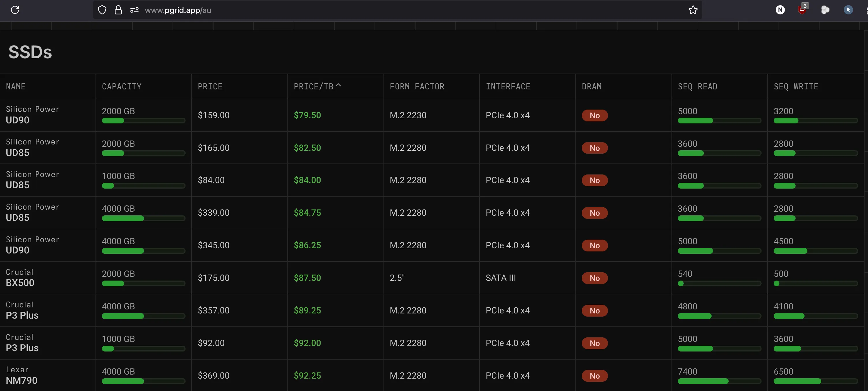868x391 pixels.
Task: Reverse sorting via the PRICE/TB chevron
Action: point(338,85)
